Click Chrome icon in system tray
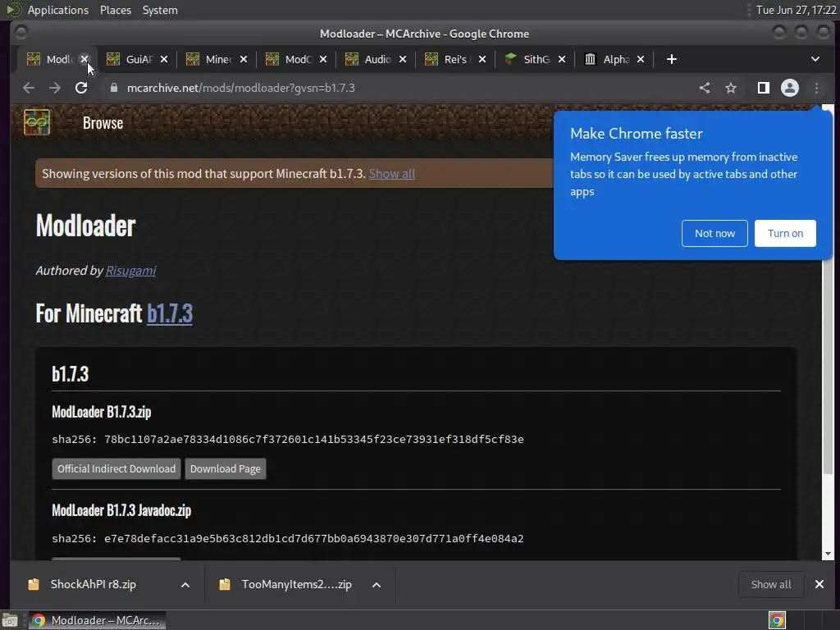This screenshot has width=840, height=630. (777, 620)
